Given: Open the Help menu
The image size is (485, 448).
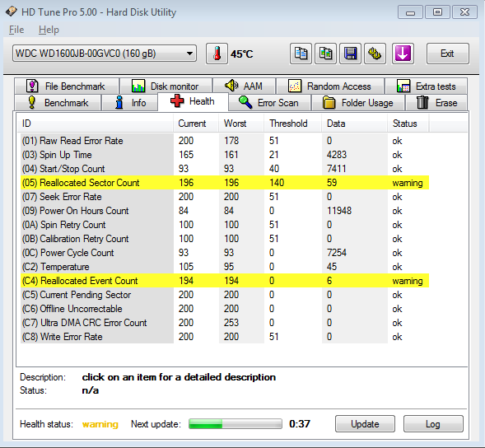Looking at the screenshot, I should pos(49,30).
